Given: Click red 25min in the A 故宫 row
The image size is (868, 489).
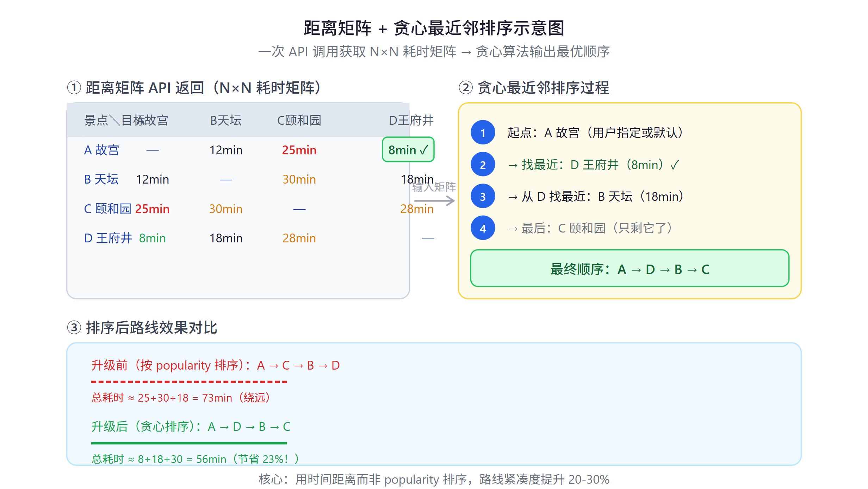Looking at the screenshot, I should tap(299, 150).
